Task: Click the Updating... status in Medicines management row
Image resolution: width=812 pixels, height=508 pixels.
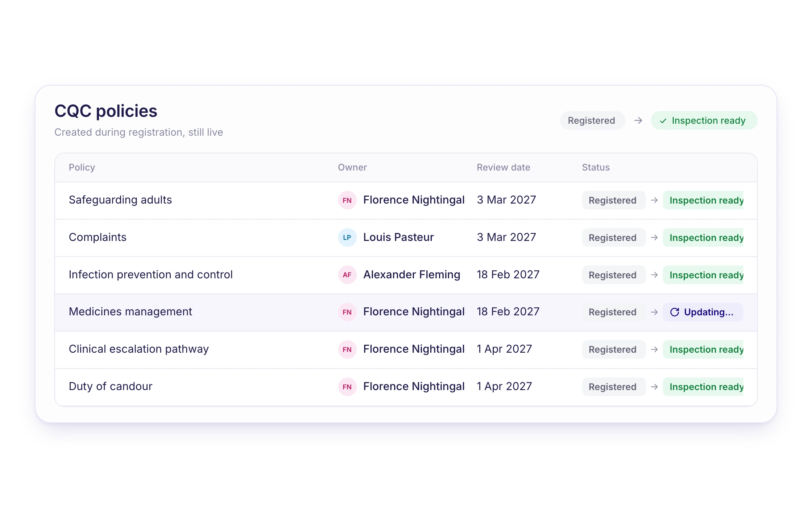Action: click(x=703, y=312)
